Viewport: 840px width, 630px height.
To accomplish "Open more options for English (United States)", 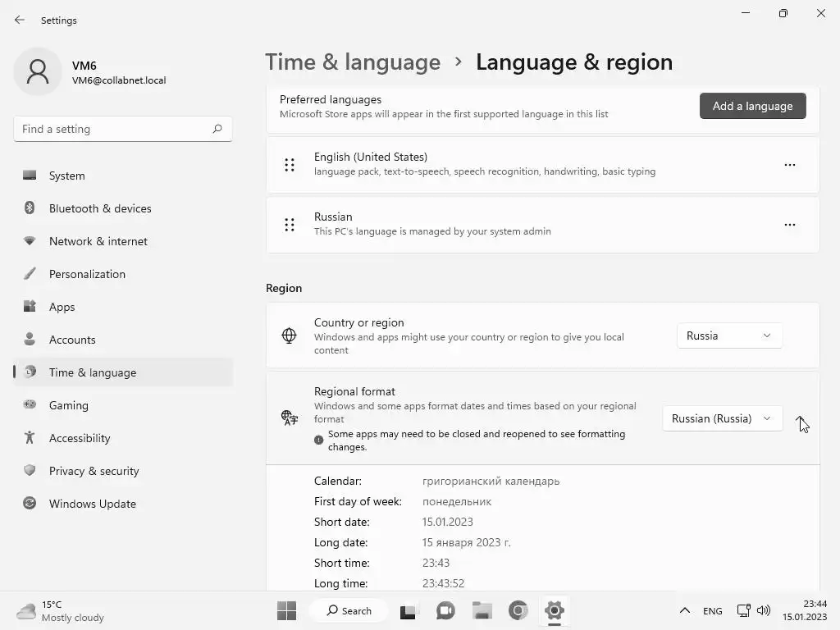I will (790, 165).
